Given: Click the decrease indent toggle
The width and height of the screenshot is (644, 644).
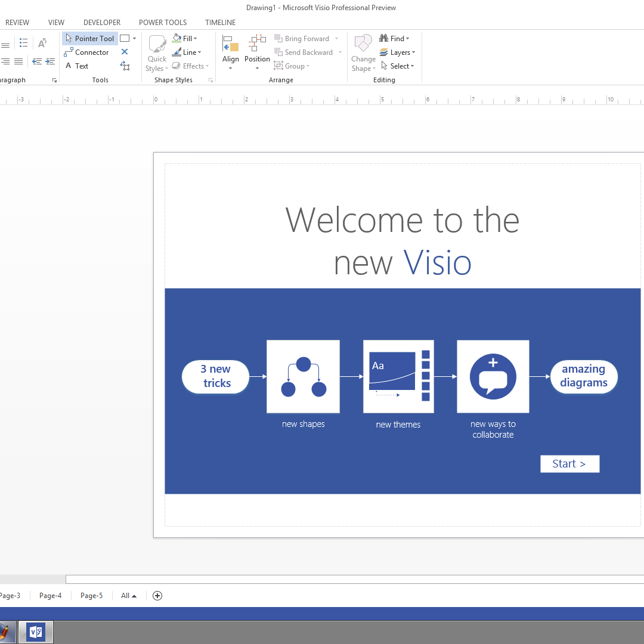Looking at the screenshot, I should click(37, 61).
